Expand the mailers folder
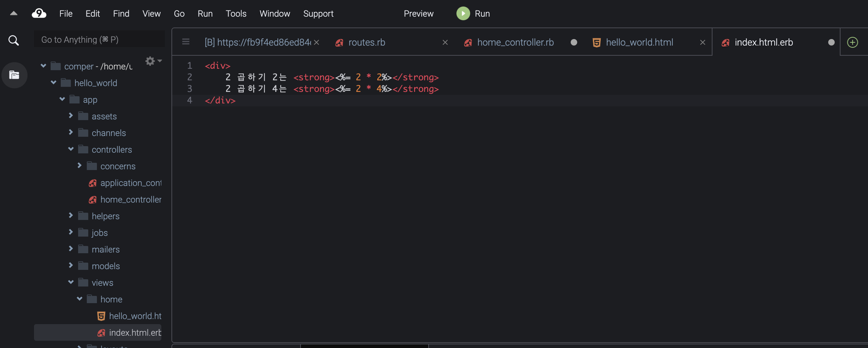The image size is (868, 348). click(x=71, y=249)
